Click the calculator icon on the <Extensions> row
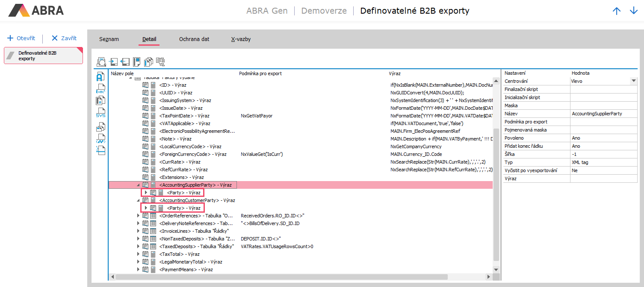 point(153,177)
